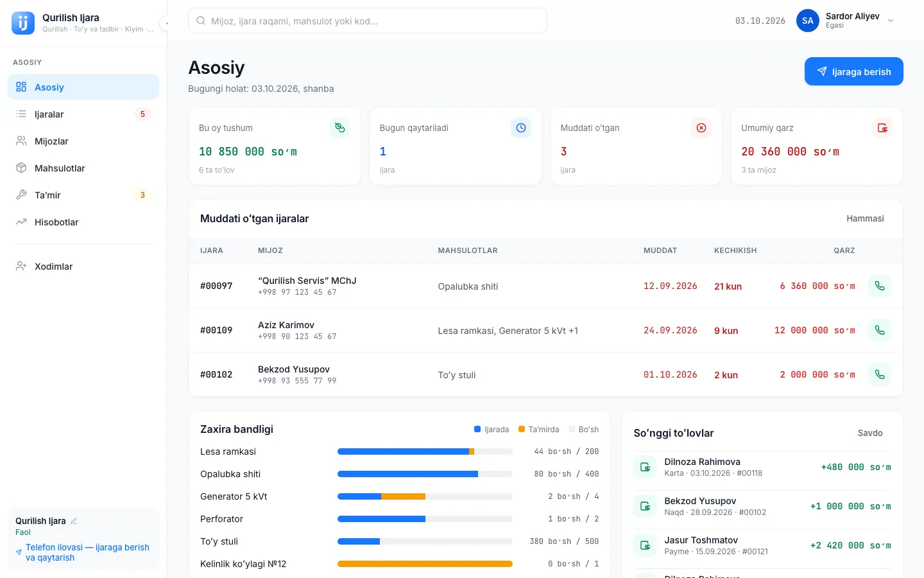Click the Bu oy tushum 10 850 000 value

tap(248, 152)
